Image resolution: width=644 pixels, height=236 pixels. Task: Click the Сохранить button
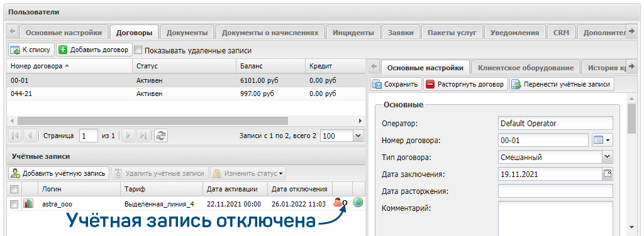coord(396,84)
